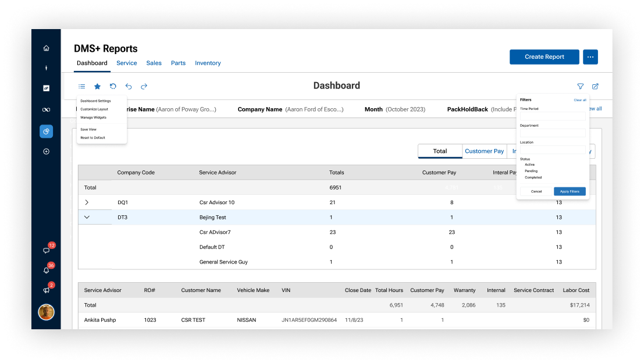The width and height of the screenshot is (644, 363).
Task: Select the Pending status option
Action: pos(531,171)
